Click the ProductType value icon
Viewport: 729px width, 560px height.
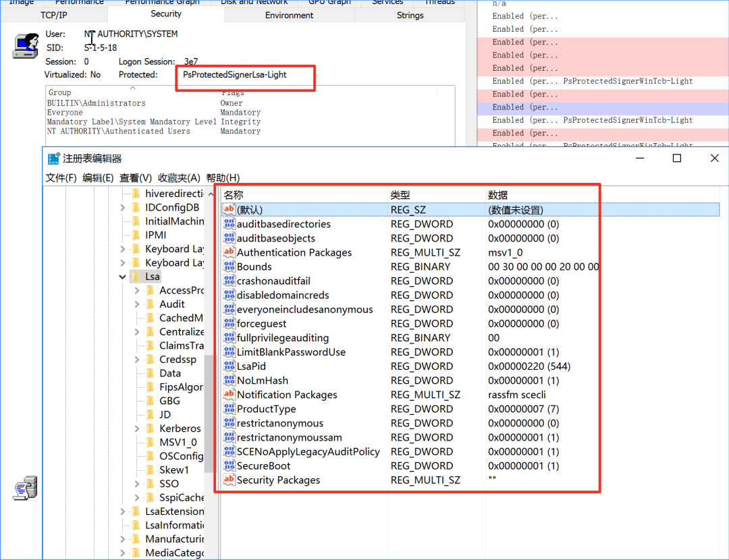click(229, 409)
